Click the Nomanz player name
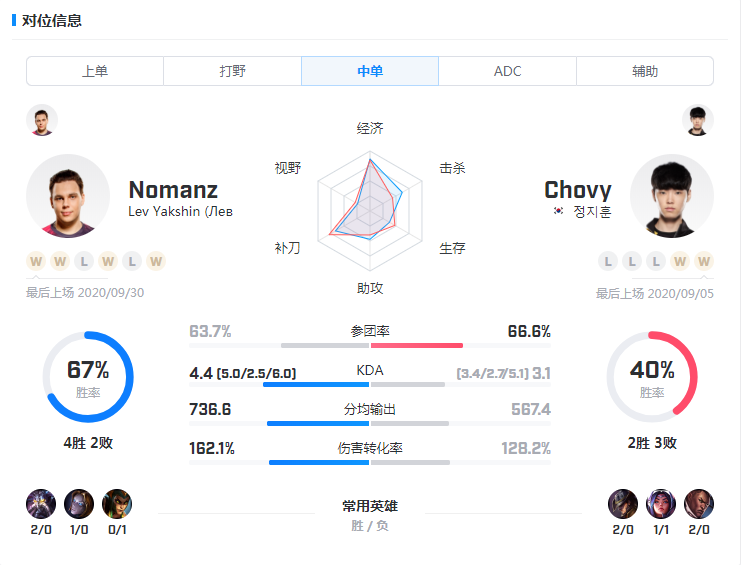The width and height of the screenshot is (741, 565). [173, 190]
